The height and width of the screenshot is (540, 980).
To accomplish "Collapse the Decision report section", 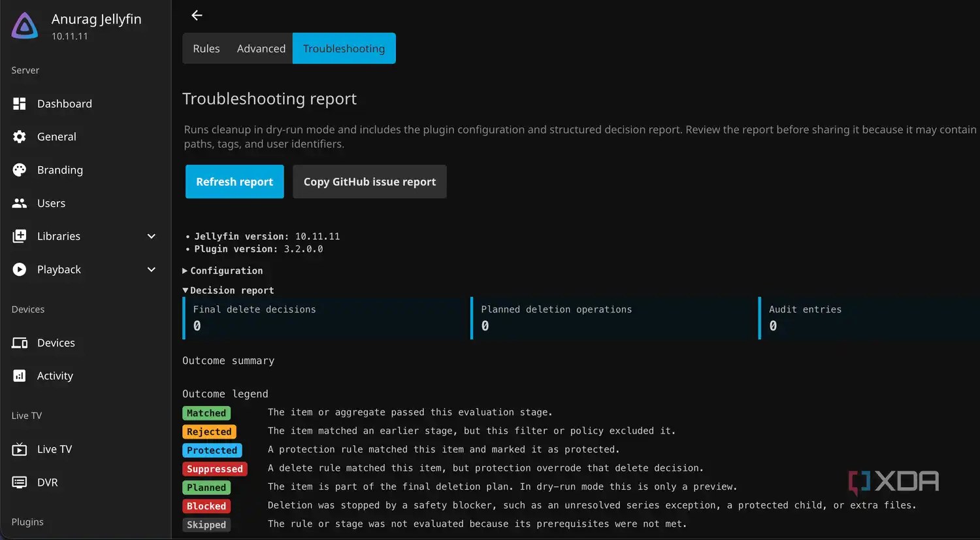I will pos(228,290).
